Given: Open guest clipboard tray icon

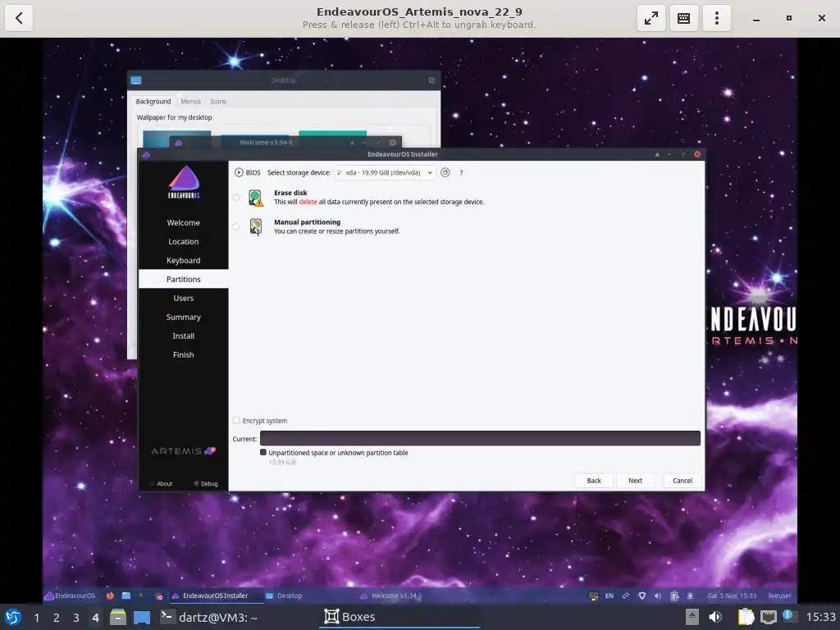Looking at the screenshot, I should (x=674, y=596).
